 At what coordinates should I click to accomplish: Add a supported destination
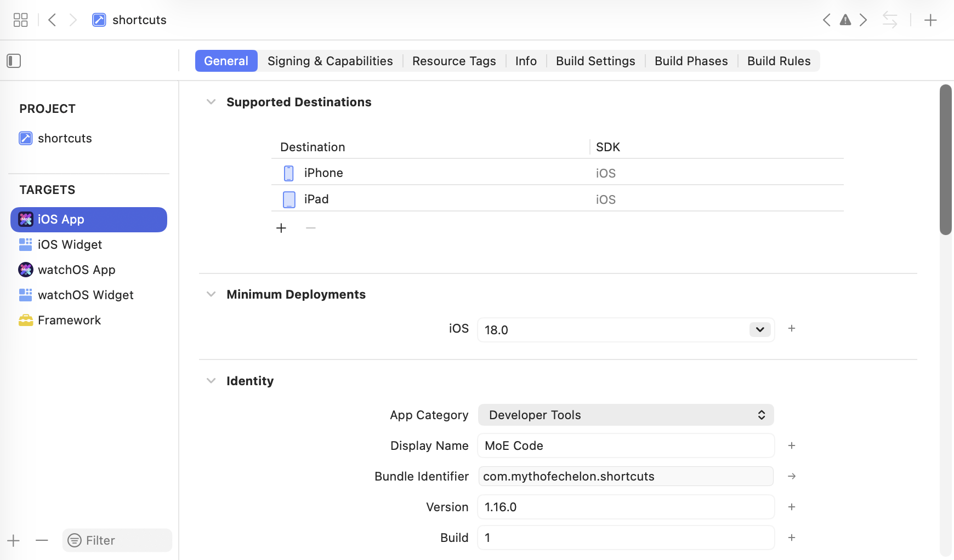tap(281, 228)
